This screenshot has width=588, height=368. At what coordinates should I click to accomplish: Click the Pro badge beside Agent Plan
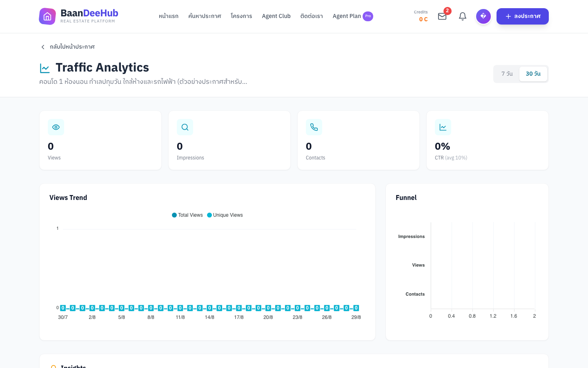(x=368, y=16)
